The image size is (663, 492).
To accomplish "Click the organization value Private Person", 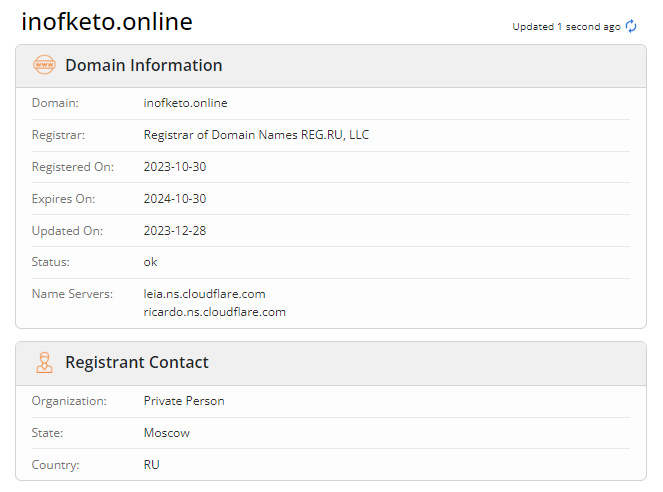I will click(184, 401).
